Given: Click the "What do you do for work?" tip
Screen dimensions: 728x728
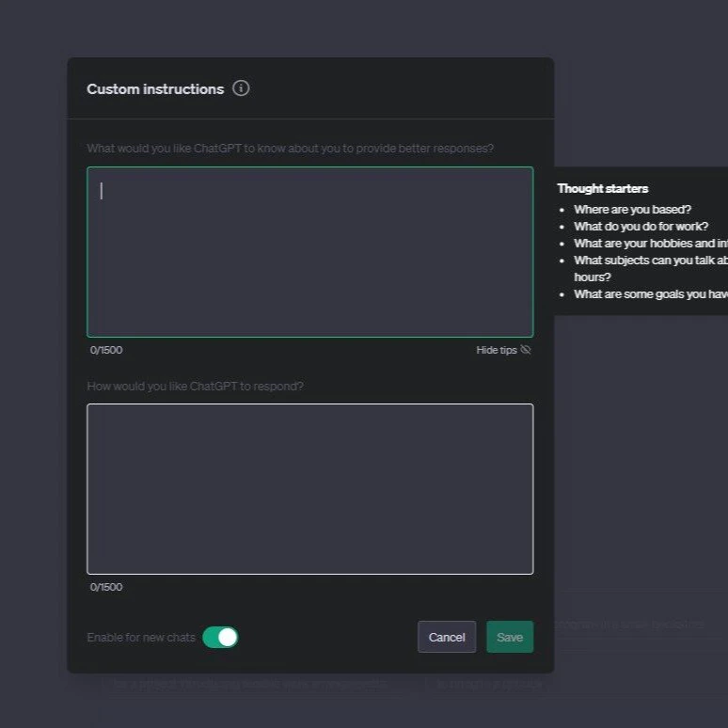Looking at the screenshot, I should pos(641,227).
